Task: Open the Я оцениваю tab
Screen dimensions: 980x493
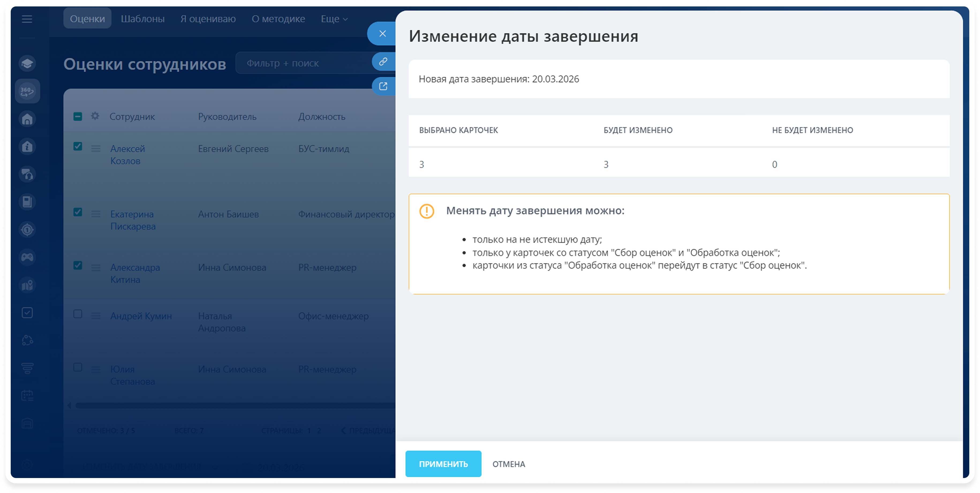Action: pos(208,19)
